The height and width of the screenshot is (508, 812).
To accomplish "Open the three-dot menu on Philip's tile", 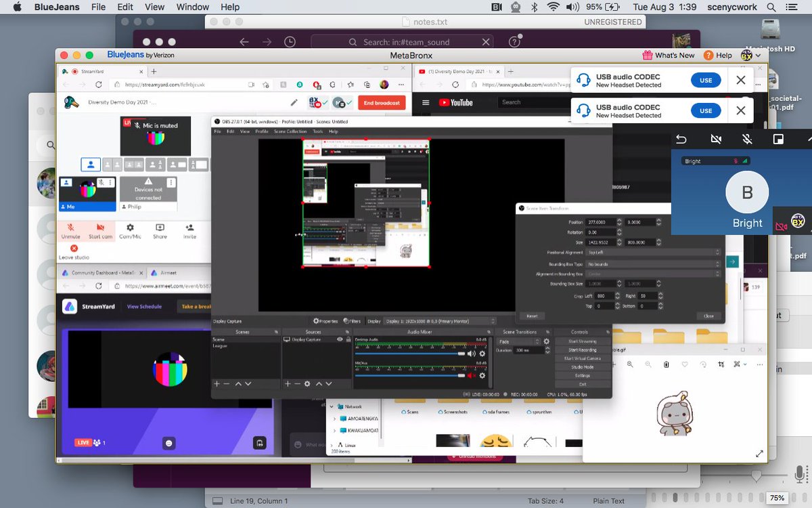I will (x=171, y=183).
